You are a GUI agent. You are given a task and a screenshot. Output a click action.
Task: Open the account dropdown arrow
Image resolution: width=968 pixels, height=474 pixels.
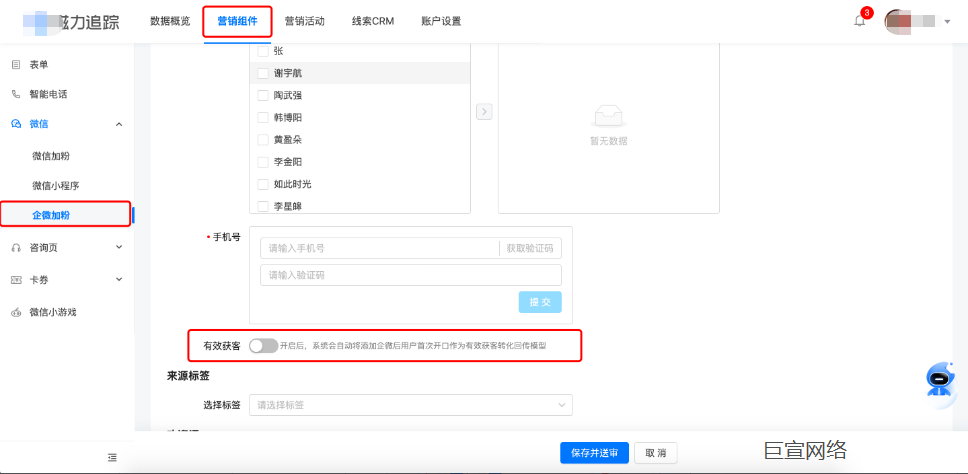click(948, 22)
